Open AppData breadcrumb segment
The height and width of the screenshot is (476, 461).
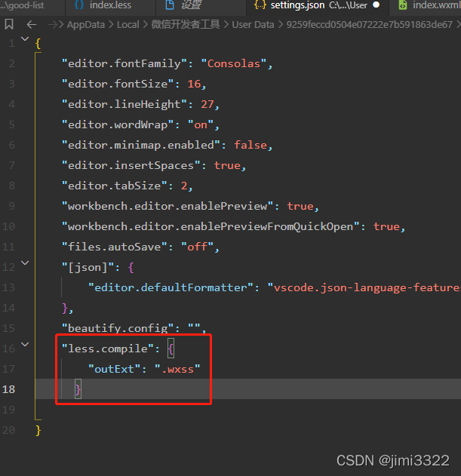(86, 25)
